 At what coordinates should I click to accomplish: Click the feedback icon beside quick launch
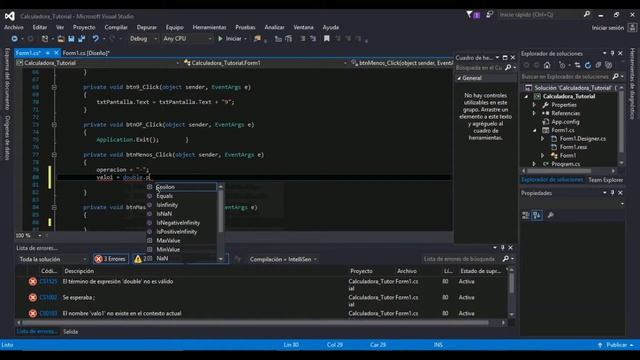(489, 15)
